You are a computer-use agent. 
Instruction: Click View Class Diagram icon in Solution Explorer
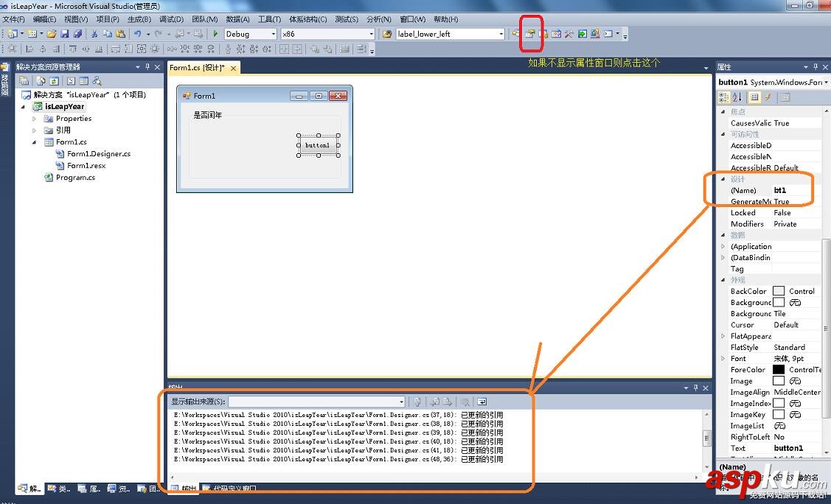(97, 81)
